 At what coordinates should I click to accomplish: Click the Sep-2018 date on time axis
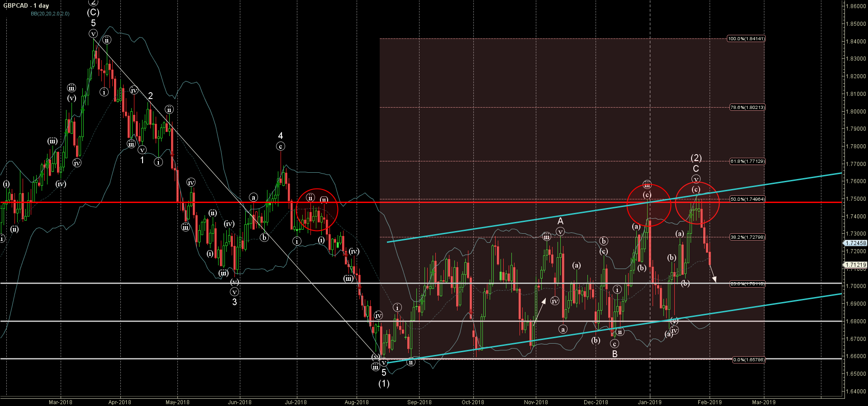tap(419, 402)
